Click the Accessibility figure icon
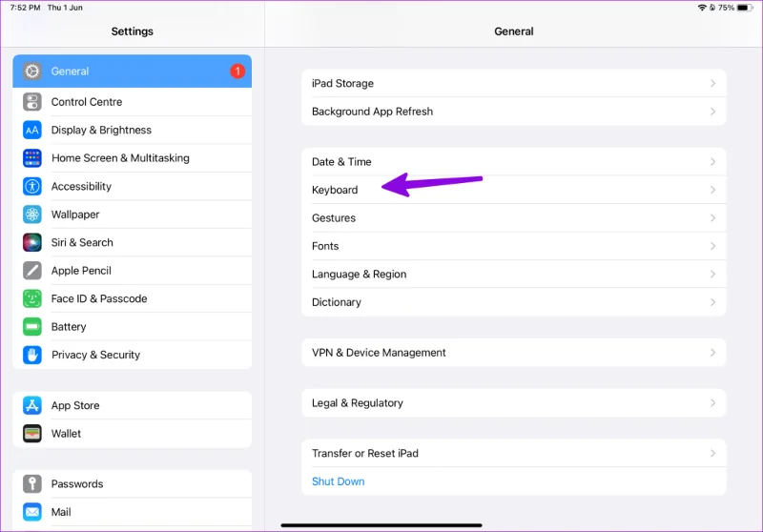 click(x=32, y=186)
